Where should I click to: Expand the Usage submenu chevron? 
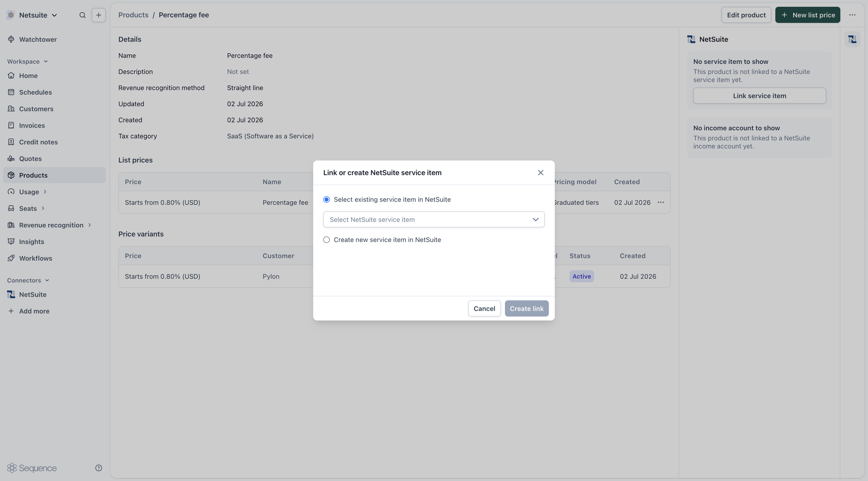(x=45, y=192)
